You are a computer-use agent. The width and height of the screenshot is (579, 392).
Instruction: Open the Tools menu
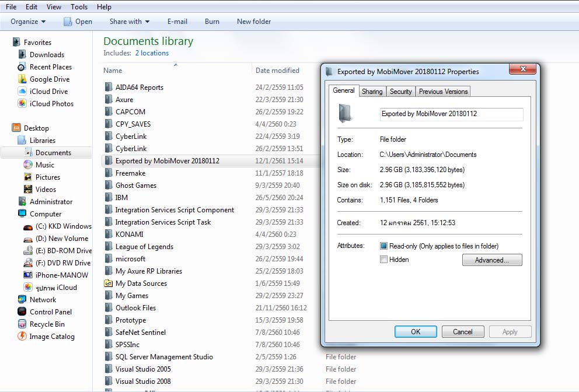pos(79,6)
